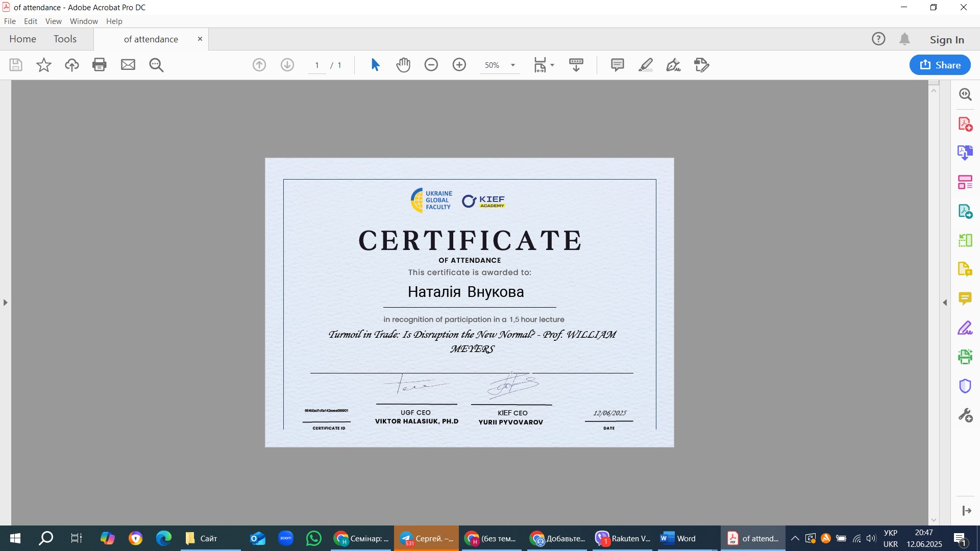Screen dimensions: 980x551
Task: Open the Protect shield tool in sidebar
Action: (965, 386)
